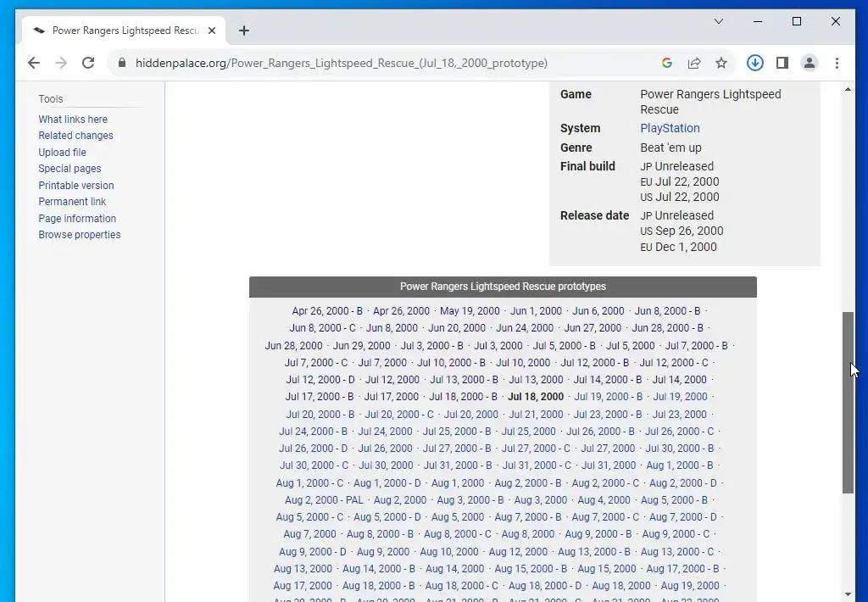Image resolution: width=868 pixels, height=602 pixels.
Task: Click the Beat 'em up genre text
Action: (x=671, y=148)
